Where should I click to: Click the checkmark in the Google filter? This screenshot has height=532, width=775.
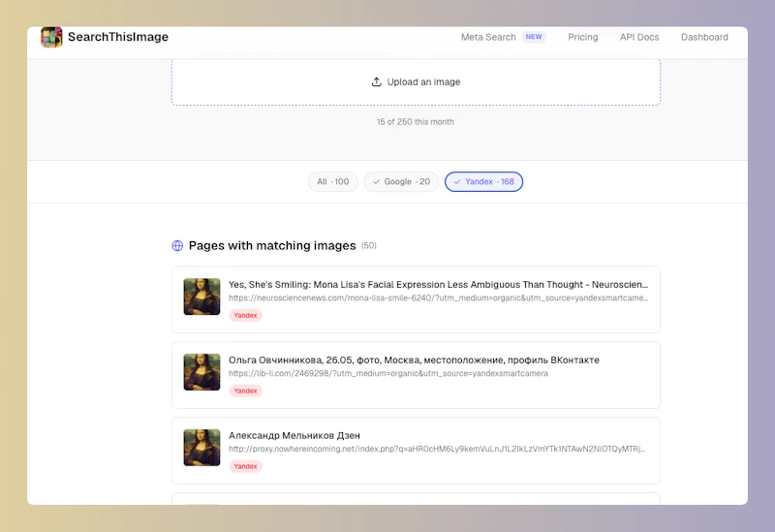(x=376, y=181)
